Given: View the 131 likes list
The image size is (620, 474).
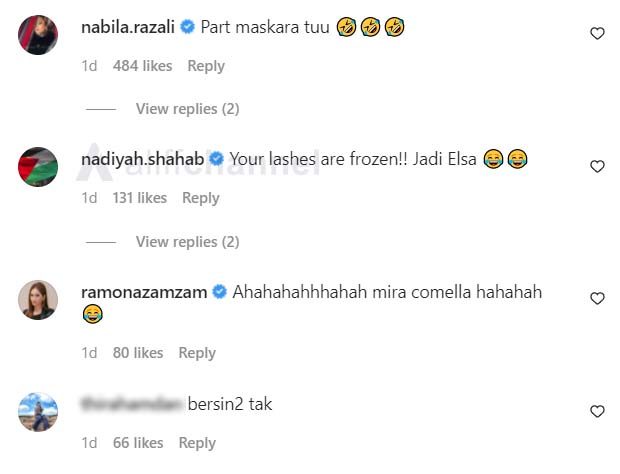Looking at the screenshot, I should tap(140, 198).
